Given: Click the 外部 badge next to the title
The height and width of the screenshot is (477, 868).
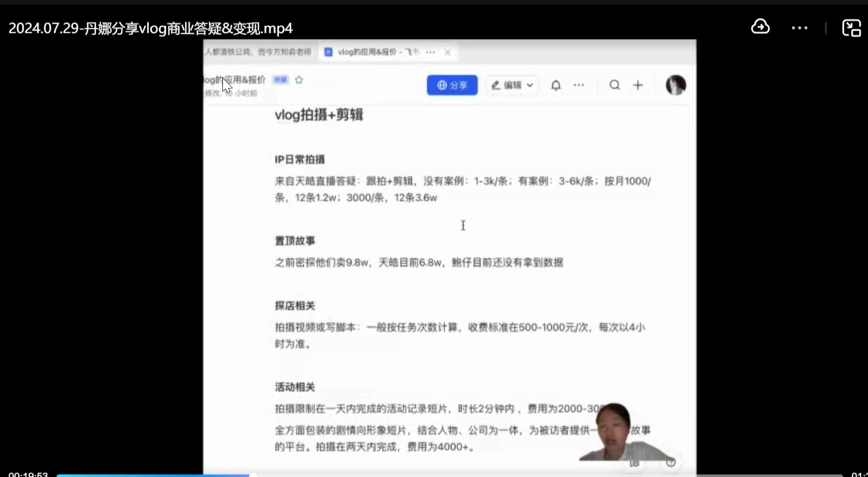Looking at the screenshot, I should 280,80.
